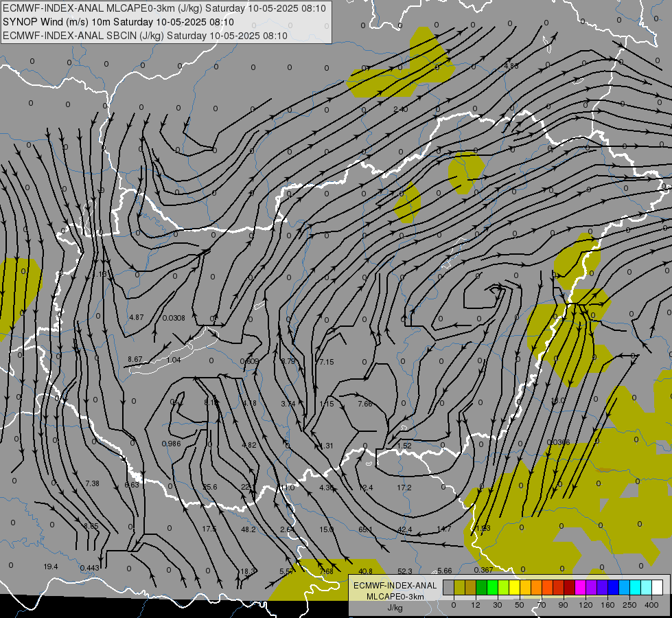
Task: Click the 15.0 data value
Action: [326, 529]
